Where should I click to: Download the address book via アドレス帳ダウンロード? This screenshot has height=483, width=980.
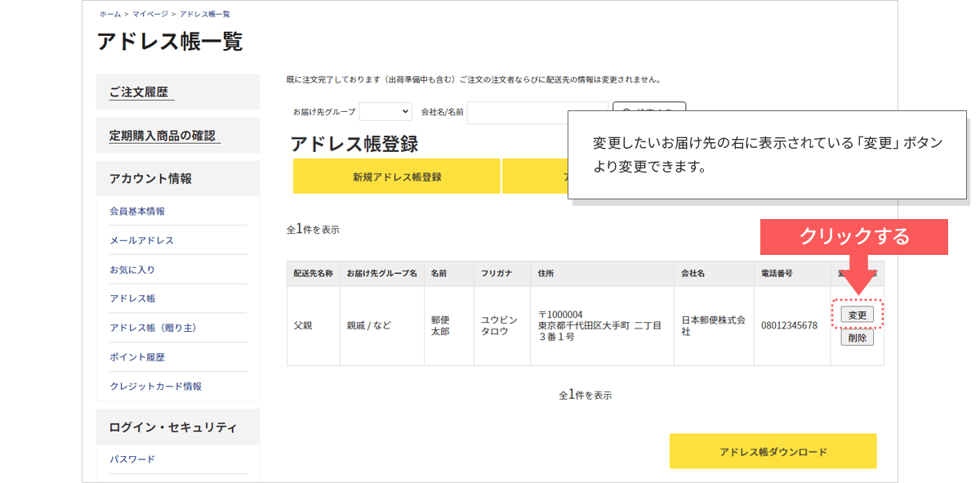[x=773, y=451]
